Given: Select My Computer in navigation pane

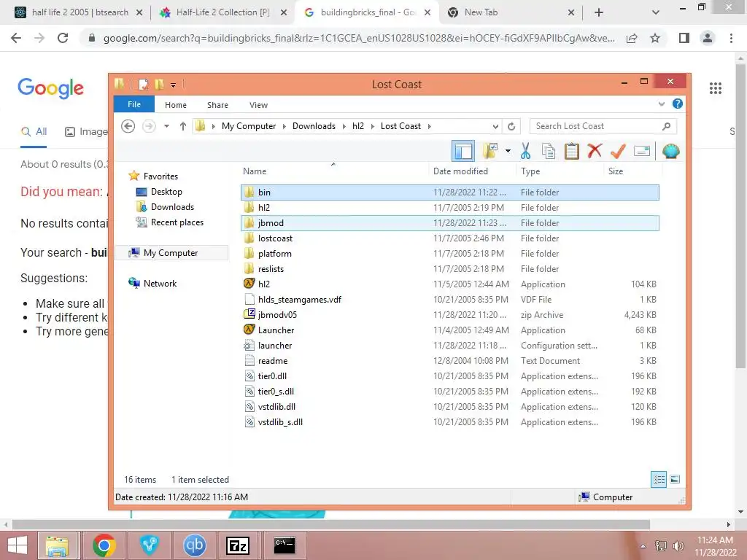Looking at the screenshot, I should pyautogui.click(x=171, y=253).
